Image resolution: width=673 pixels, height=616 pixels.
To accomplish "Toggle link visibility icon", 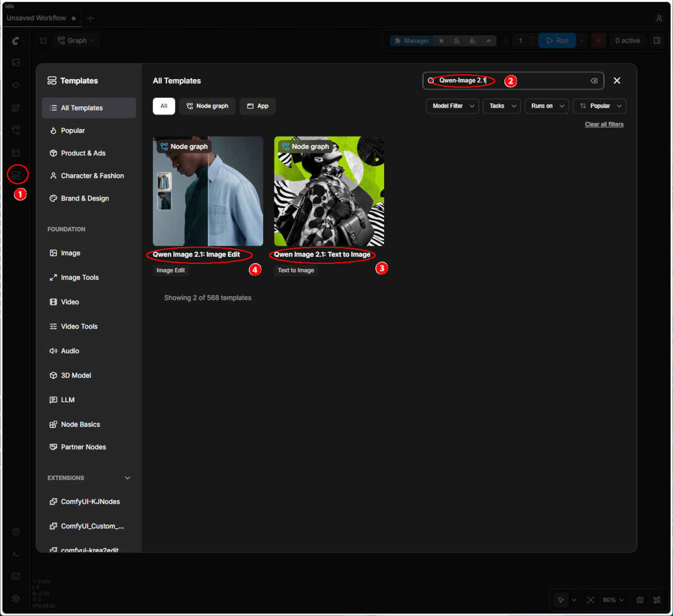I will (657, 600).
